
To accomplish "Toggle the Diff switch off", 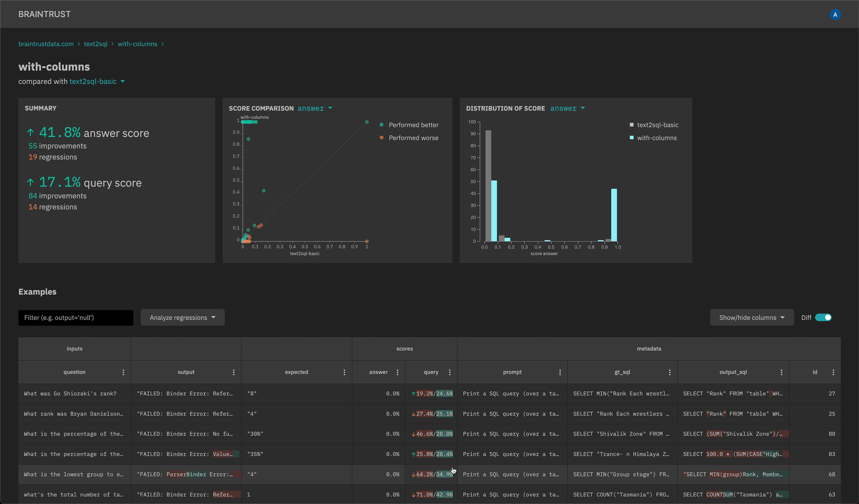I will click(x=823, y=318).
